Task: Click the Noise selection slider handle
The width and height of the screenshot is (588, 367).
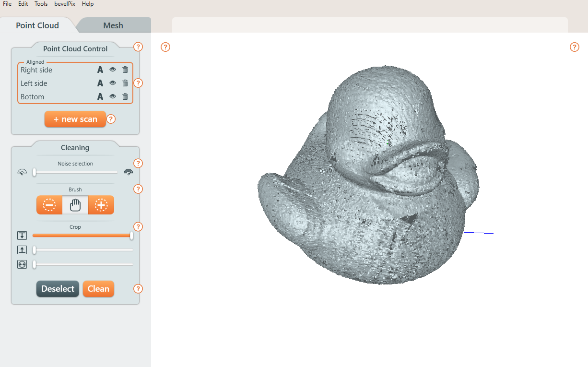Action: [34, 172]
